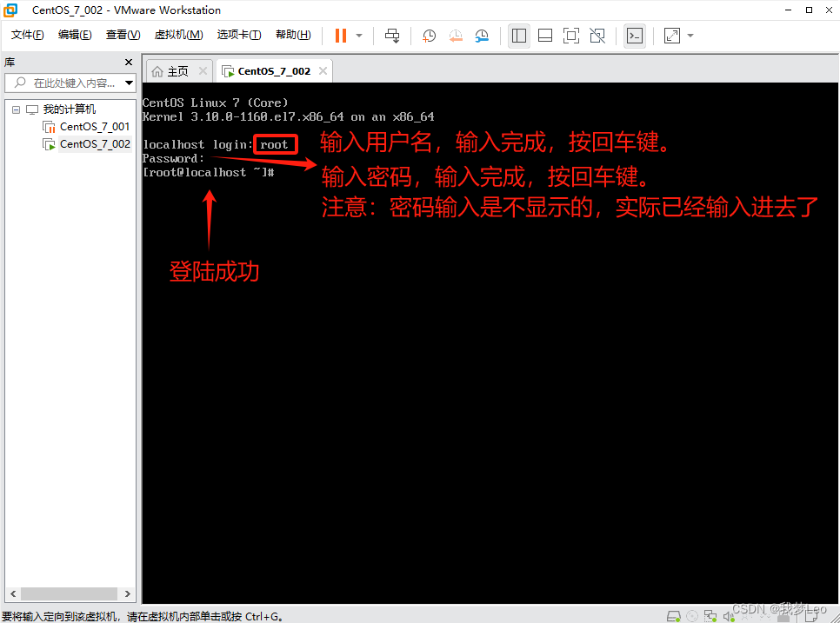
Task: Take a snapshot of the VM
Action: (x=429, y=36)
